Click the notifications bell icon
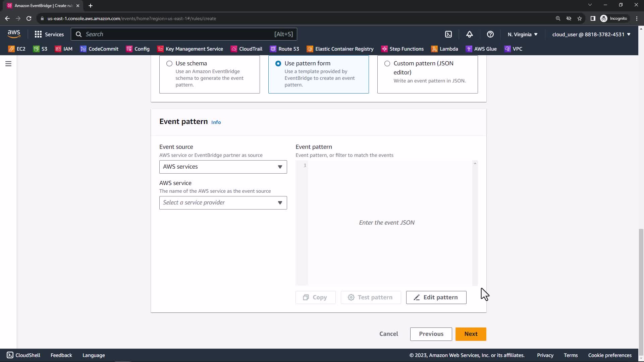 point(469,34)
